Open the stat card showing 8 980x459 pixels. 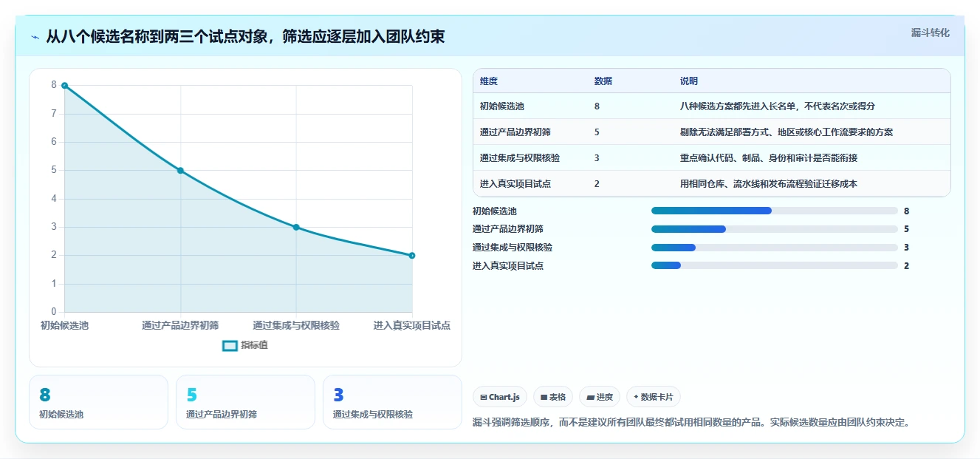pos(98,402)
